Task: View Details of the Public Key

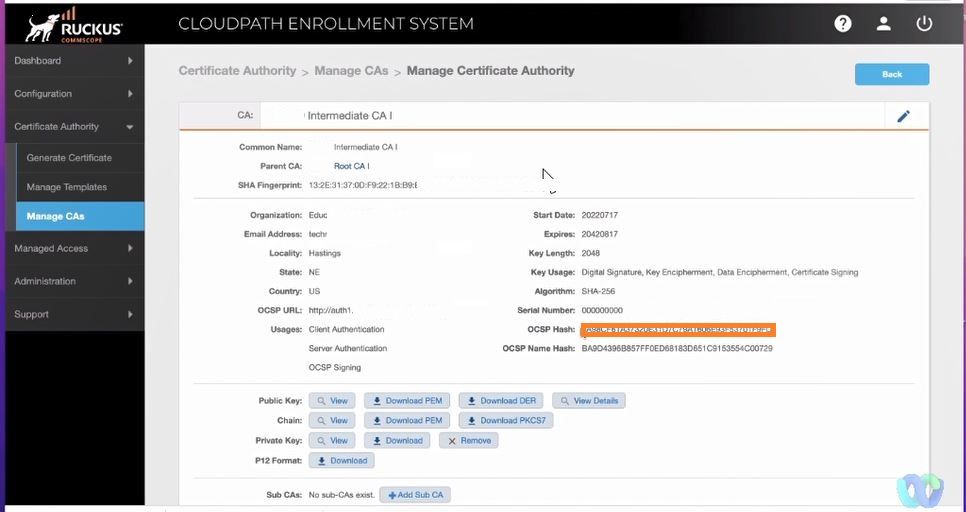Action: click(x=589, y=401)
